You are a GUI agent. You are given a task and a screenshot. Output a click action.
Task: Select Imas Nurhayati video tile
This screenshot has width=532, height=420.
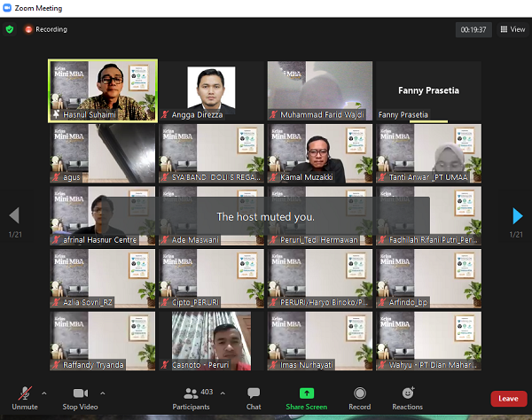[319, 341]
